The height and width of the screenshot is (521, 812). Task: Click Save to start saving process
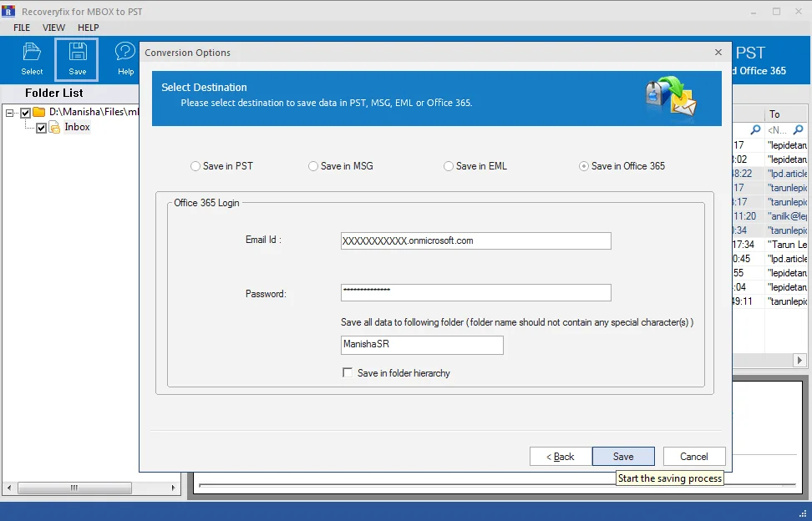click(623, 457)
